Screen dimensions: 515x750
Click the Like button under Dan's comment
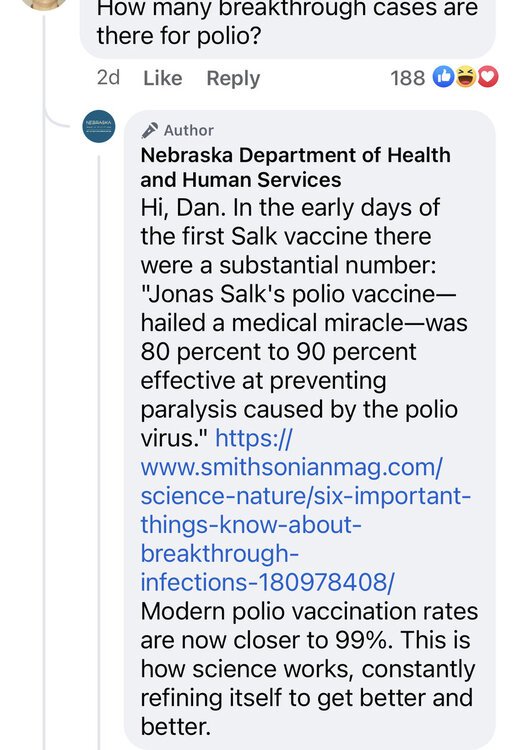(x=163, y=78)
